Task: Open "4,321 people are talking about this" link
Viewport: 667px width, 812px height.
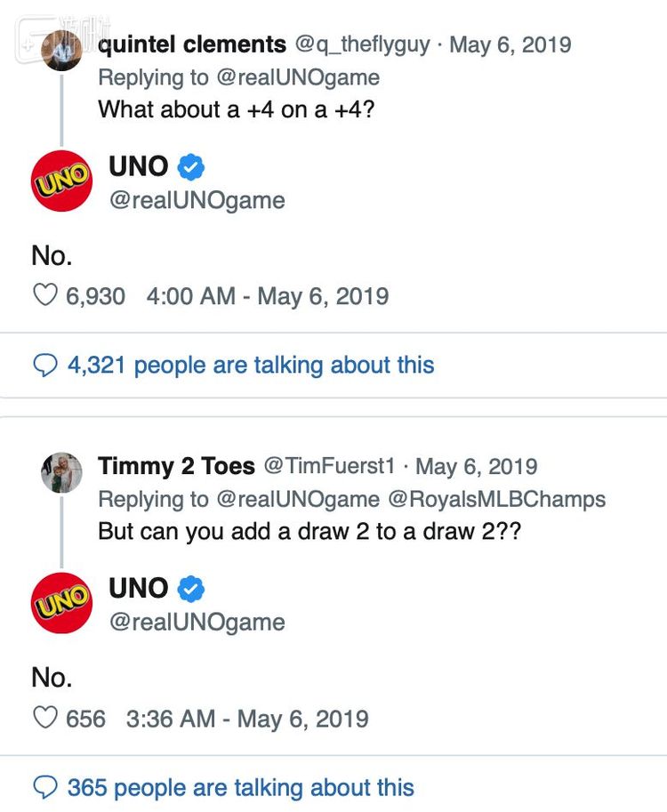Action: 251,365
